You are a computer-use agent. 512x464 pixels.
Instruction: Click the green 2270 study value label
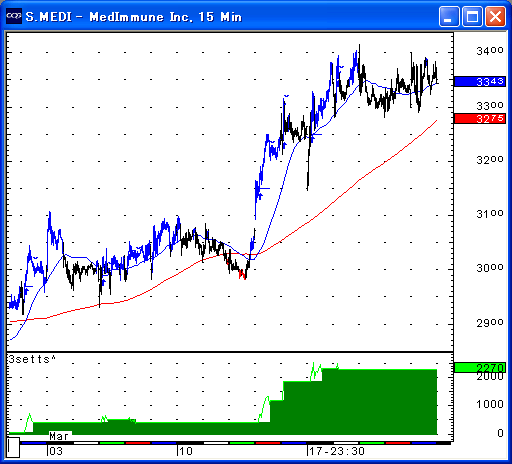pos(480,368)
